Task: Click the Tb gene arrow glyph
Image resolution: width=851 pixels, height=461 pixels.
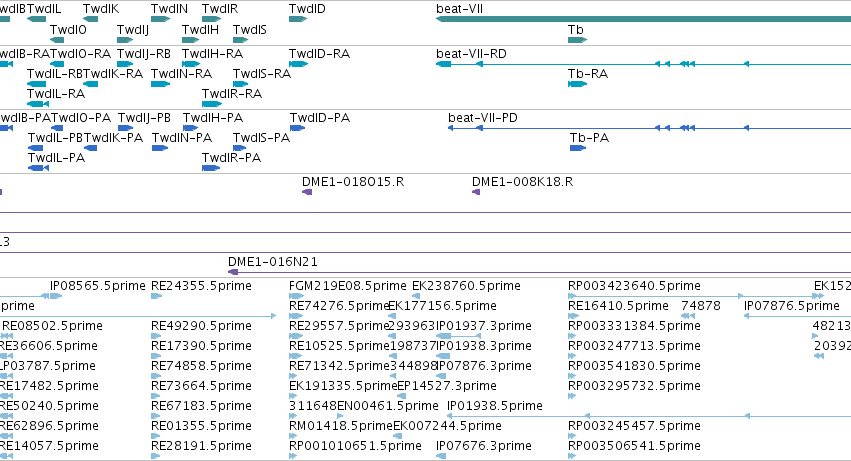Action: click(577, 40)
